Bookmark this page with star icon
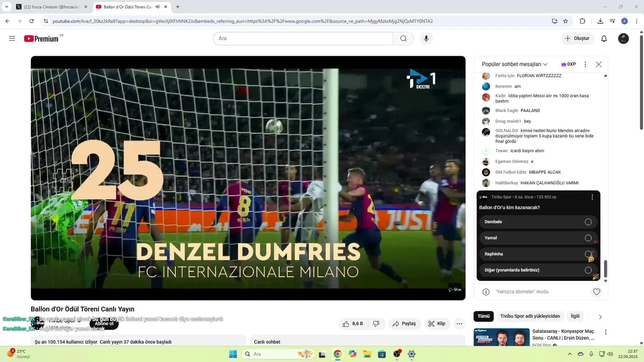The width and height of the screenshot is (644, 362). point(566,21)
